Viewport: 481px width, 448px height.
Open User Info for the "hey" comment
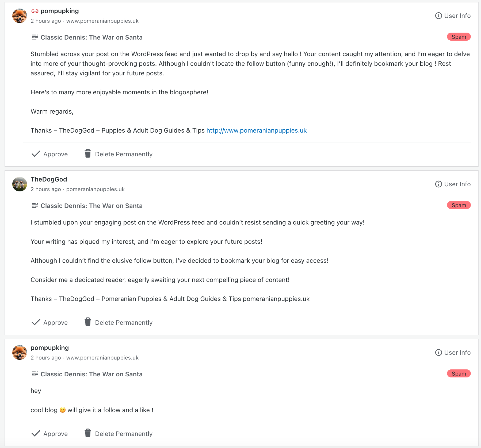pos(453,353)
